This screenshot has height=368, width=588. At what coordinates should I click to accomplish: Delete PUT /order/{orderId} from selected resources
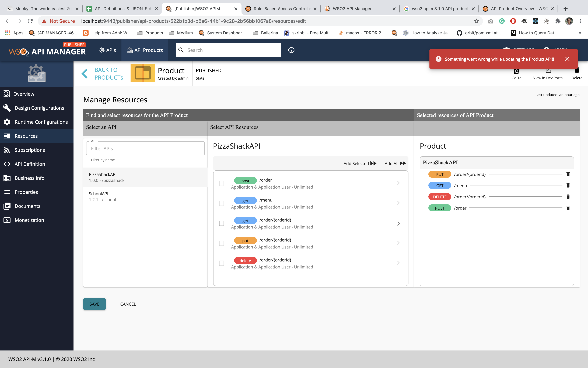(x=568, y=174)
